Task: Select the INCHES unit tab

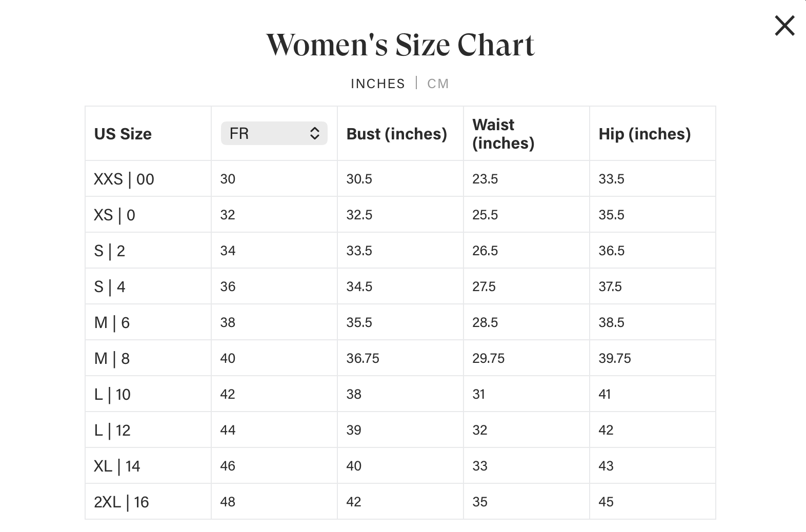Action: (x=378, y=84)
